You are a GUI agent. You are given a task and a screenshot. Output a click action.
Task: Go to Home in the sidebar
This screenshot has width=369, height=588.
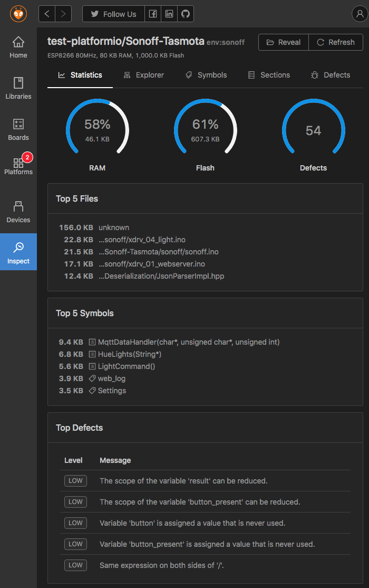click(x=18, y=48)
